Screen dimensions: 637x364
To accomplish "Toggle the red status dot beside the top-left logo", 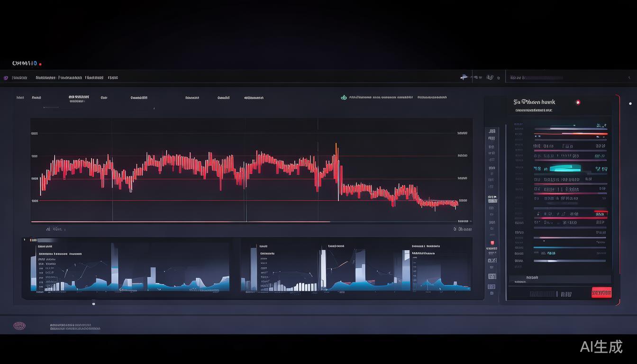I will (40, 64).
